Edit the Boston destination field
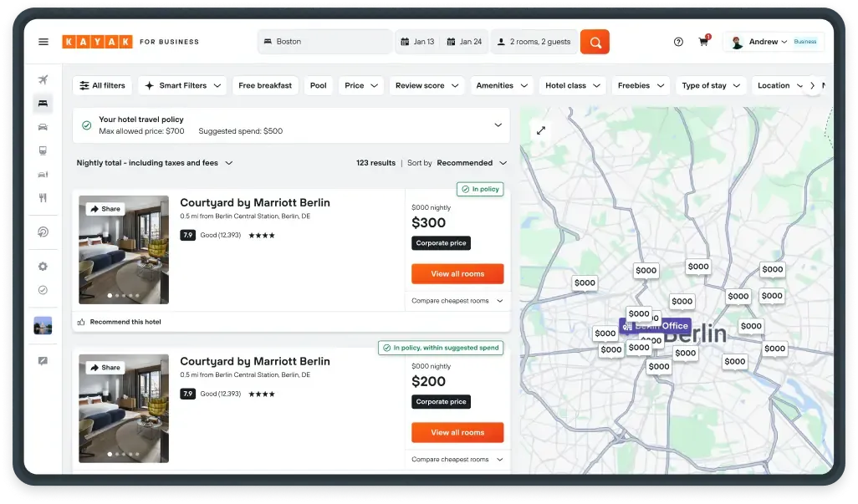 tap(325, 42)
